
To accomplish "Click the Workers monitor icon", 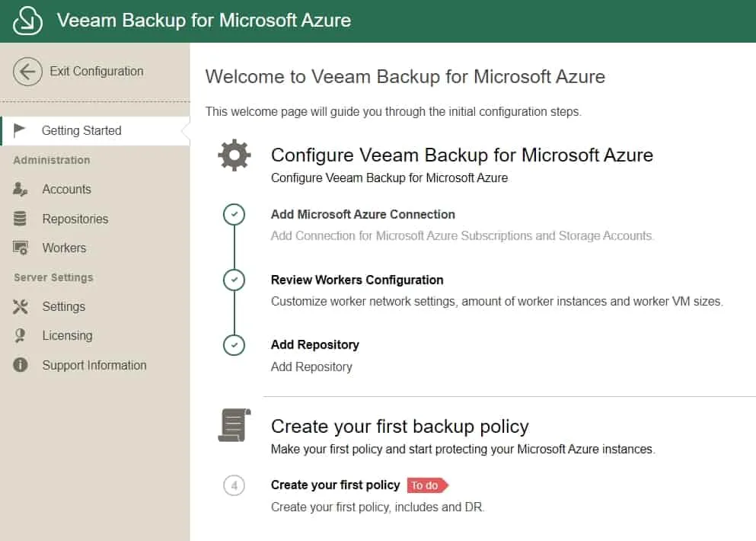I will pyautogui.click(x=21, y=248).
